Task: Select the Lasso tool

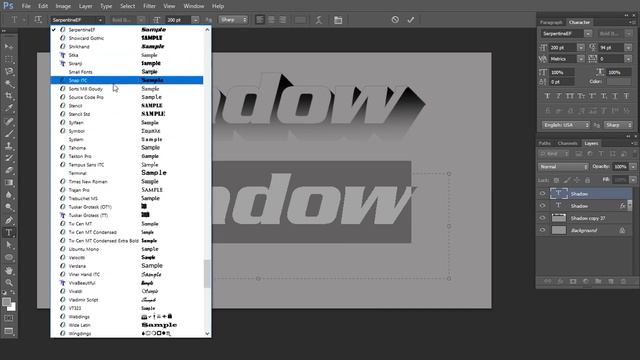Action: click(9, 71)
